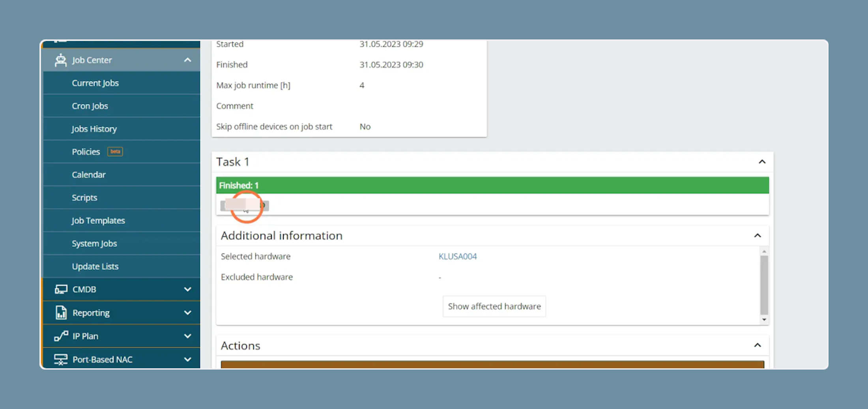Expand the CMDB section chevron
Viewport: 868px width, 409px height.
coord(187,289)
